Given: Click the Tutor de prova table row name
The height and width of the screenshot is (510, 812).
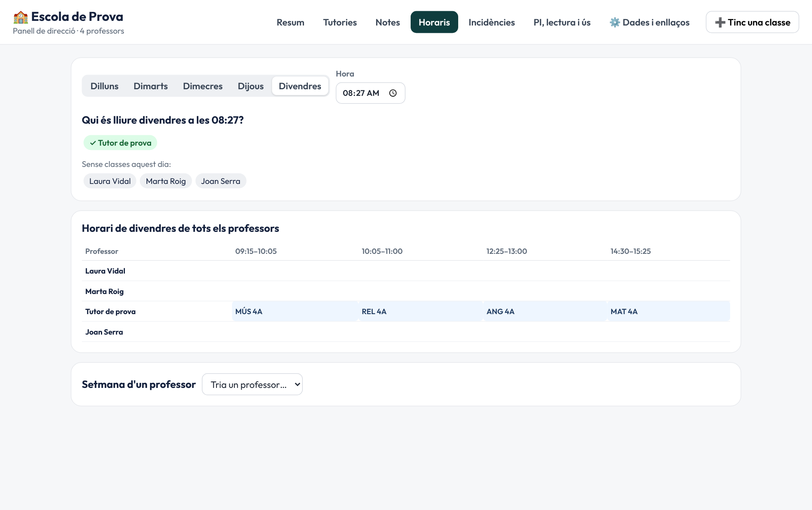Looking at the screenshot, I should 110,312.
